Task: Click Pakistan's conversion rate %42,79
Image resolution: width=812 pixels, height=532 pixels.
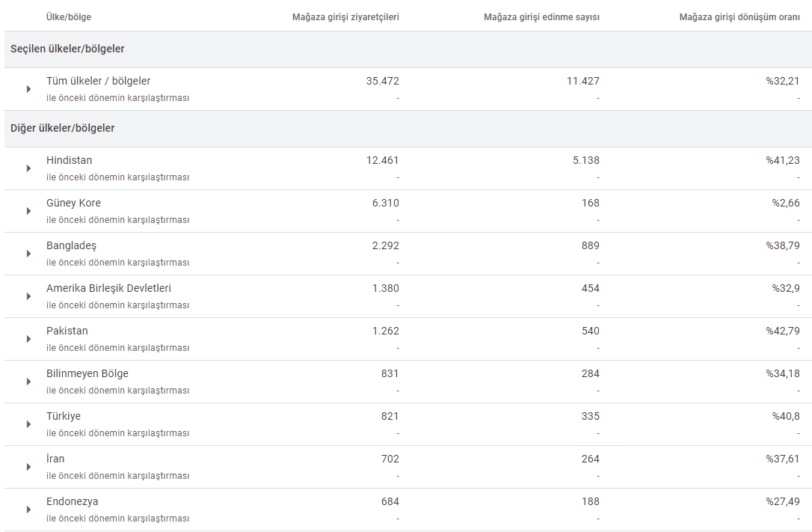Action: [783, 331]
